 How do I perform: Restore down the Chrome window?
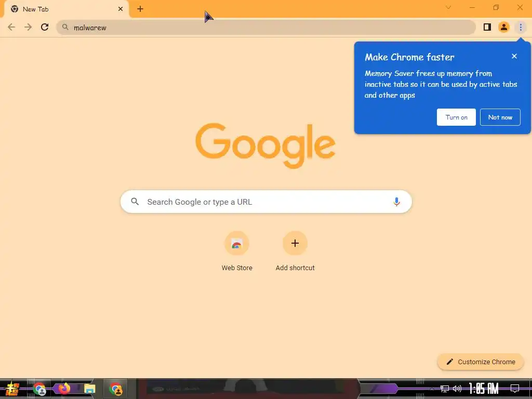click(x=496, y=7)
